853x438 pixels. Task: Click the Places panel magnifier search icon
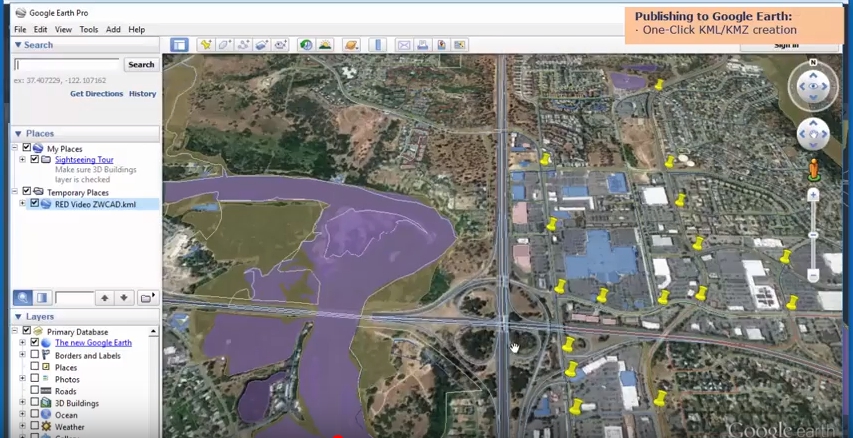(23, 298)
